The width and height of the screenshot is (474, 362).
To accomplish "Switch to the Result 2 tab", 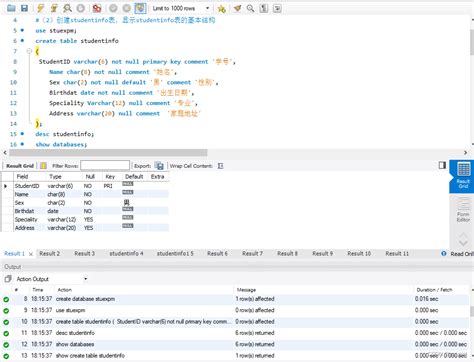I will (x=50, y=254).
